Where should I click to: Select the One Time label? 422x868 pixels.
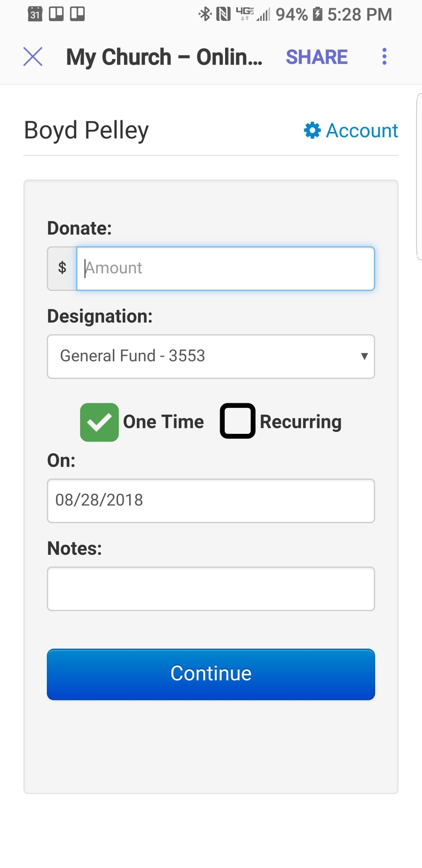pyautogui.click(x=163, y=422)
